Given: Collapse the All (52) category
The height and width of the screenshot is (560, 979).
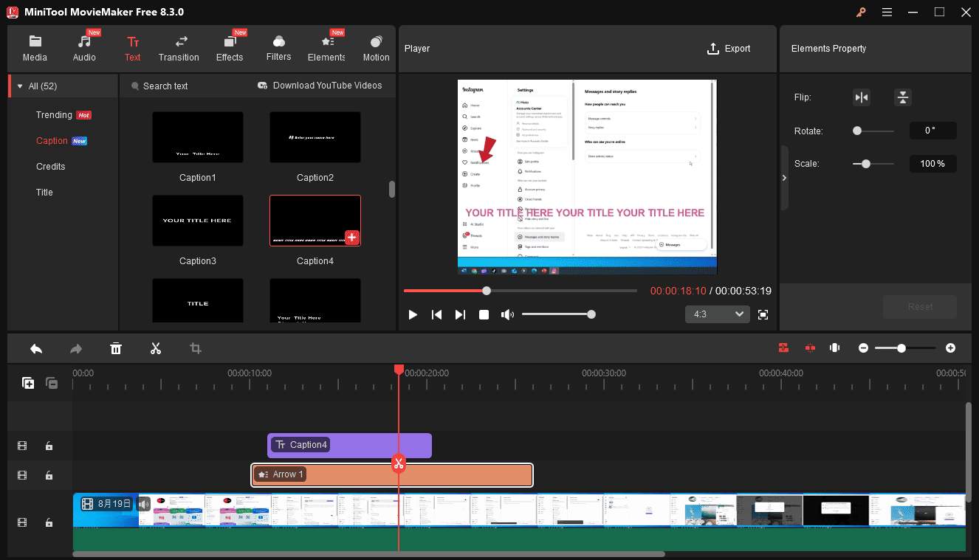Looking at the screenshot, I should click(20, 86).
